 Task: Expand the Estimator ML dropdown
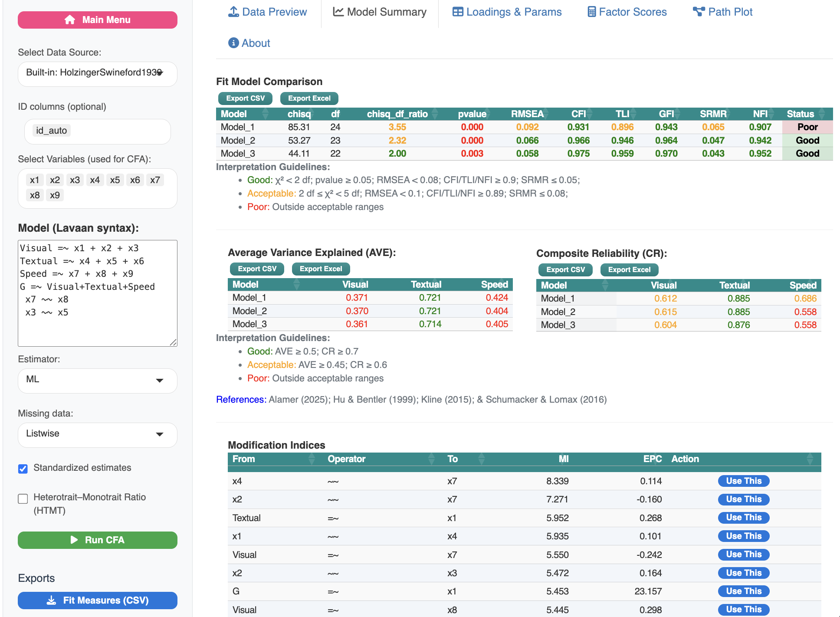tap(97, 380)
